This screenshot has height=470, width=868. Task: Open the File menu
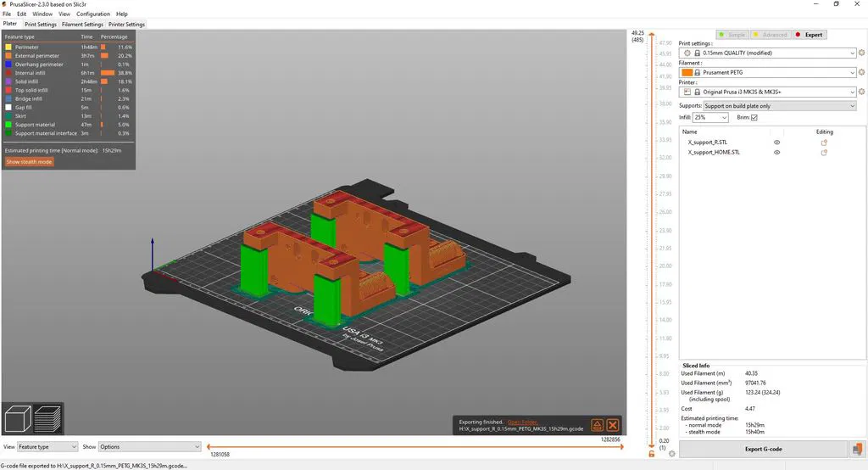click(7, 14)
